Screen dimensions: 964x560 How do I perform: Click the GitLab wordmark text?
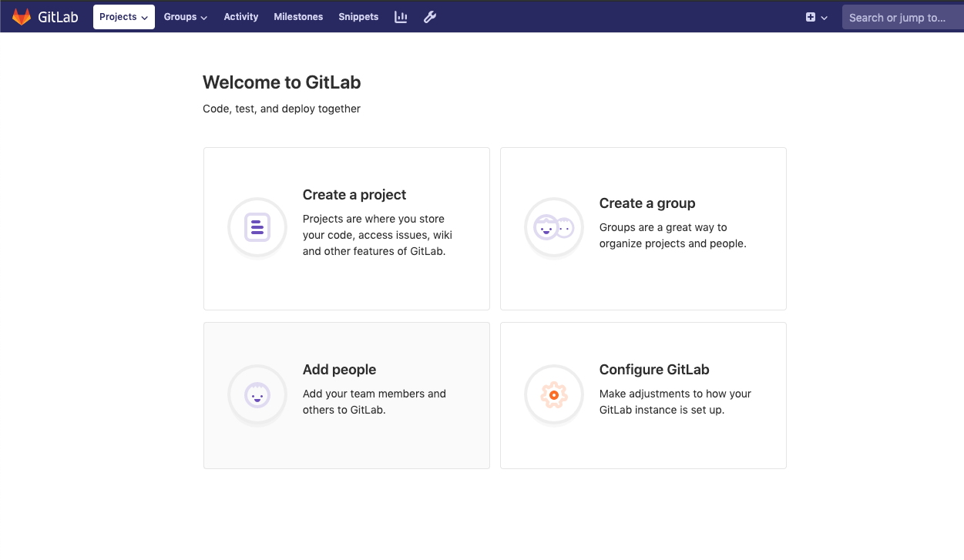[x=59, y=17]
